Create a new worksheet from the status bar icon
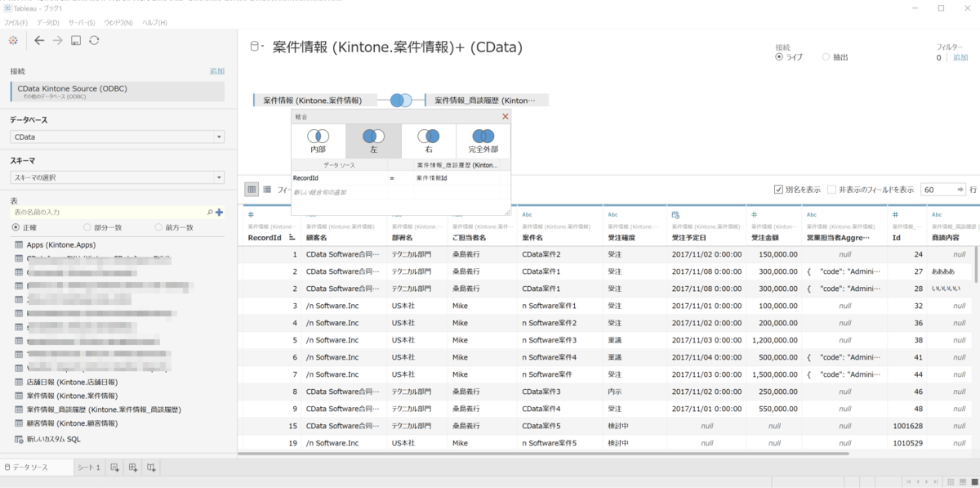This screenshot has height=488, width=980. click(x=114, y=467)
